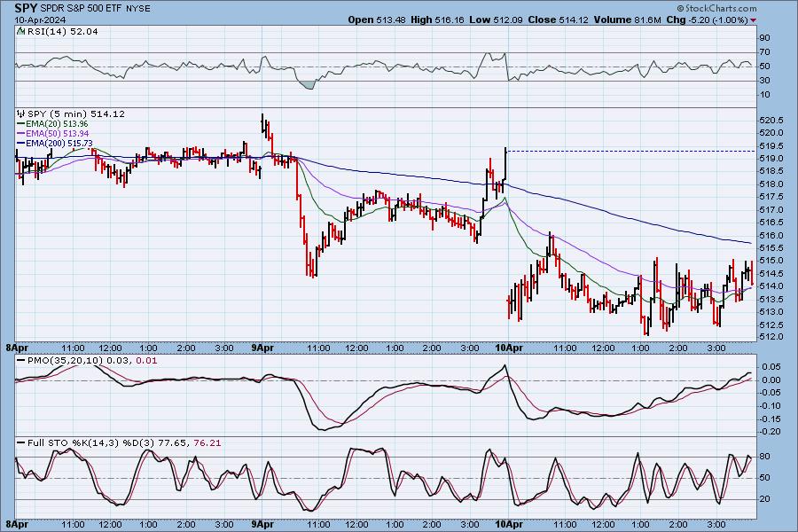Click the 515.0 price axis label
Image resolution: width=798 pixels, height=532 pixels.
point(771,262)
